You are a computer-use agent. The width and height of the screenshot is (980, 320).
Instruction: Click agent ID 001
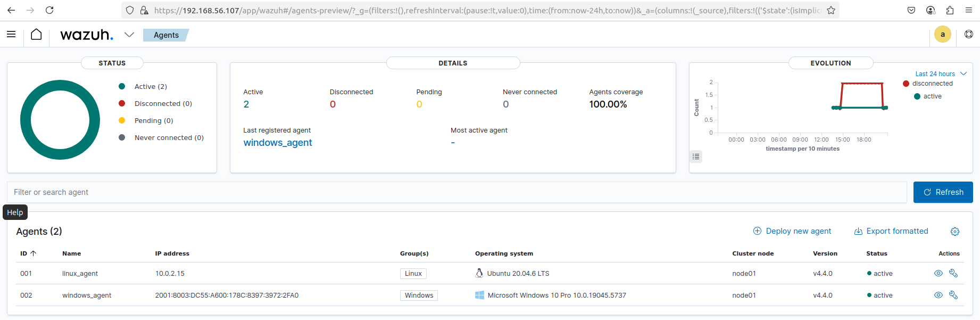(26, 274)
